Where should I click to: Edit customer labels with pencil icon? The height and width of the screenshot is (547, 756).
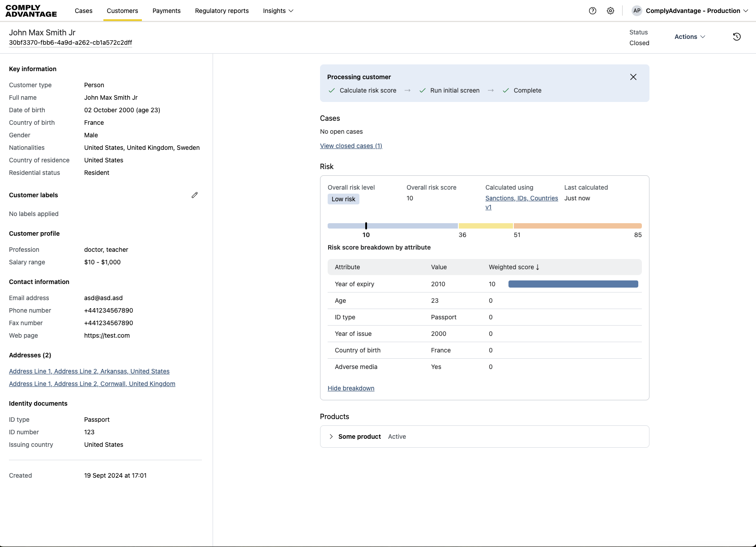pos(195,195)
